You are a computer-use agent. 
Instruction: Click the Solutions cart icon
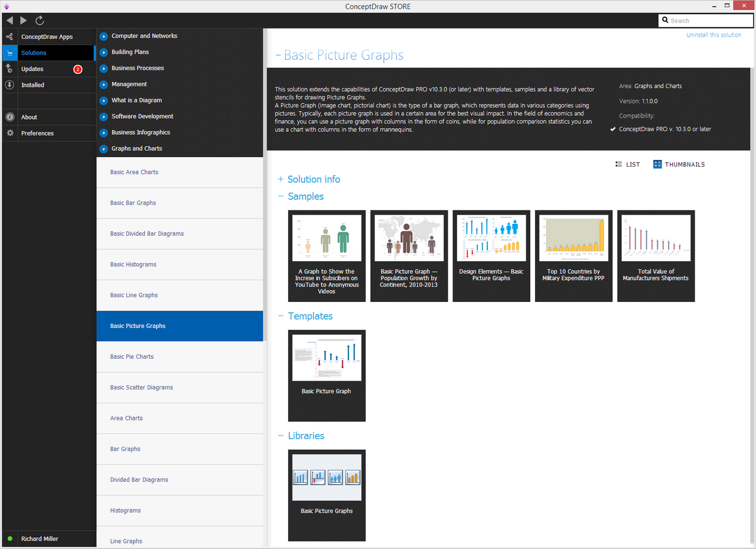pos(9,53)
